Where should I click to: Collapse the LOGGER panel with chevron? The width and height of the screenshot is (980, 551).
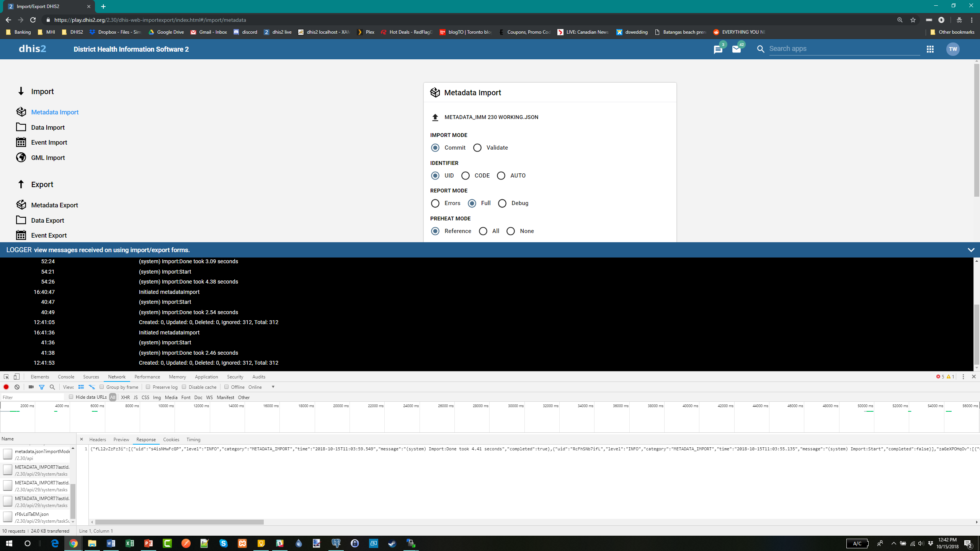point(971,250)
